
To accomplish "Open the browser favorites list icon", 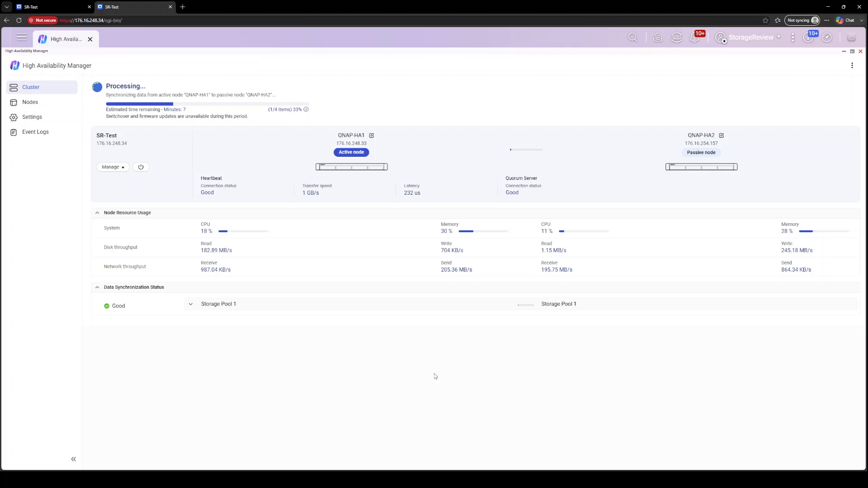I will click(778, 20).
